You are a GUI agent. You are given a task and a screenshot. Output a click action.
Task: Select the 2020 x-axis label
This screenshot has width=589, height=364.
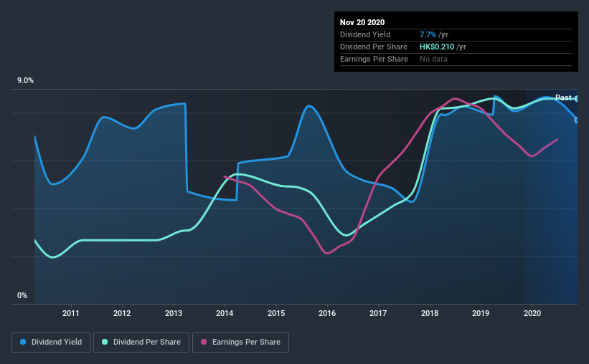tap(532, 313)
